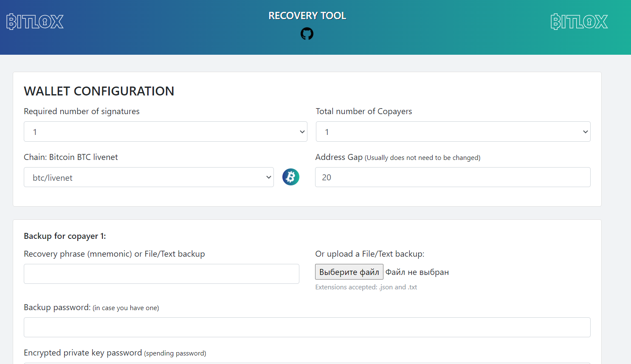Open the btc/livenet chain dropdown

(149, 177)
